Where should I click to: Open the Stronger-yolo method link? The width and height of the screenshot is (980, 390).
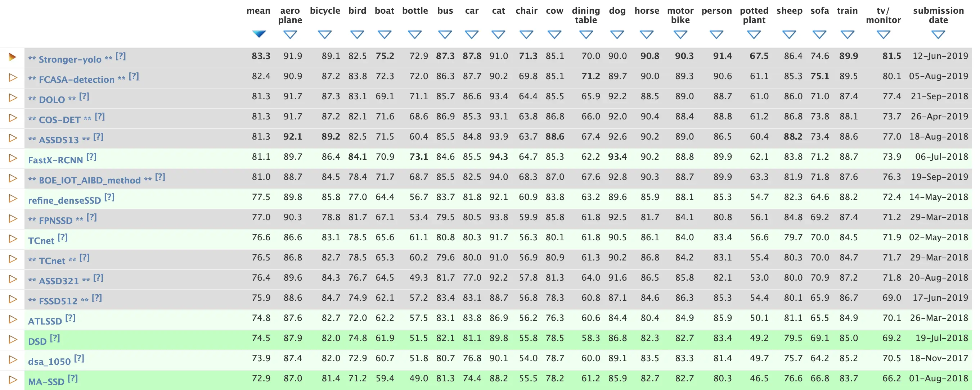(70, 59)
